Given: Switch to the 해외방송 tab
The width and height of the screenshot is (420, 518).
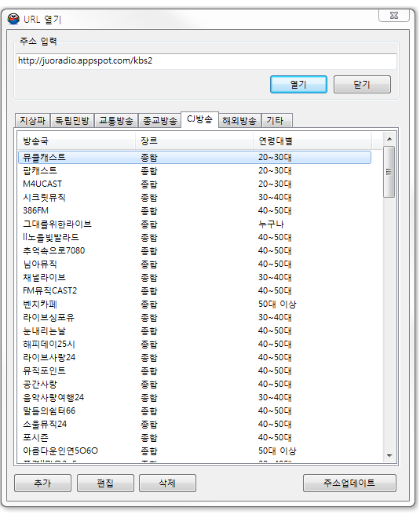Looking at the screenshot, I should tap(239, 121).
